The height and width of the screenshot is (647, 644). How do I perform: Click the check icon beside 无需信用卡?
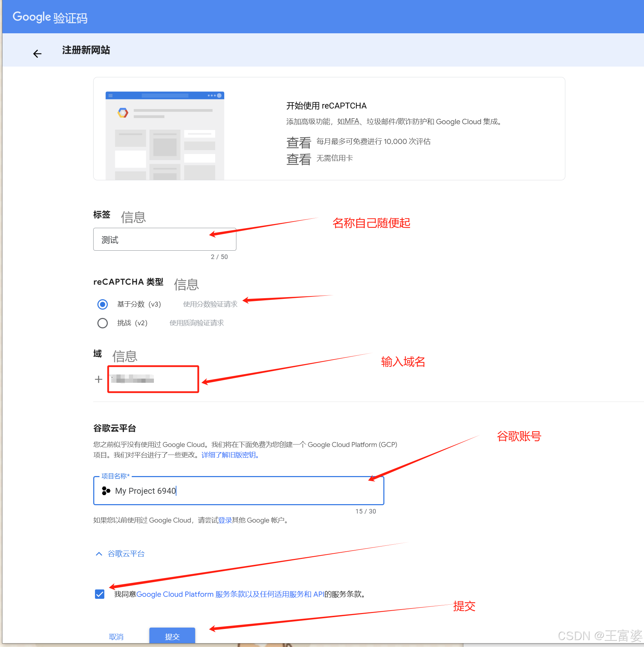298,159
